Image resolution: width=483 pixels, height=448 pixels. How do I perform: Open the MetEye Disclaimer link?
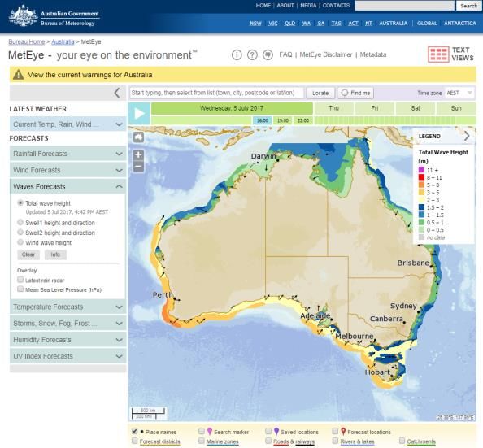pos(325,54)
